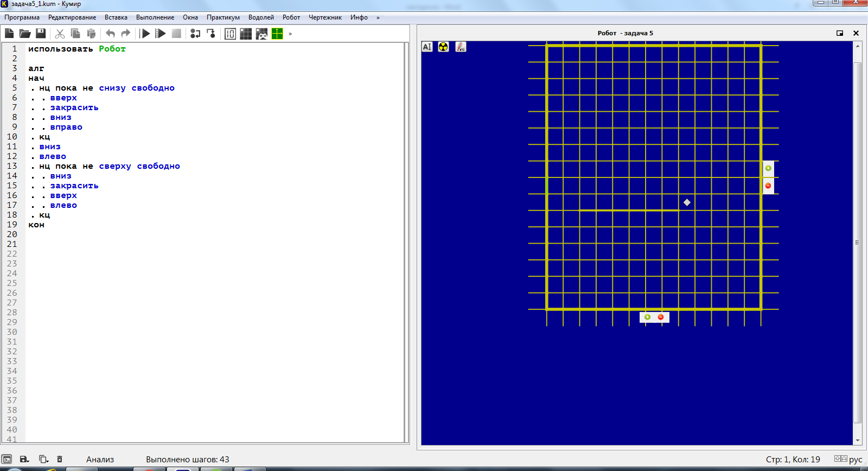Viewport: 868px width, 471px height.
Task: Close the Robot panel
Action: (x=856, y=33)
